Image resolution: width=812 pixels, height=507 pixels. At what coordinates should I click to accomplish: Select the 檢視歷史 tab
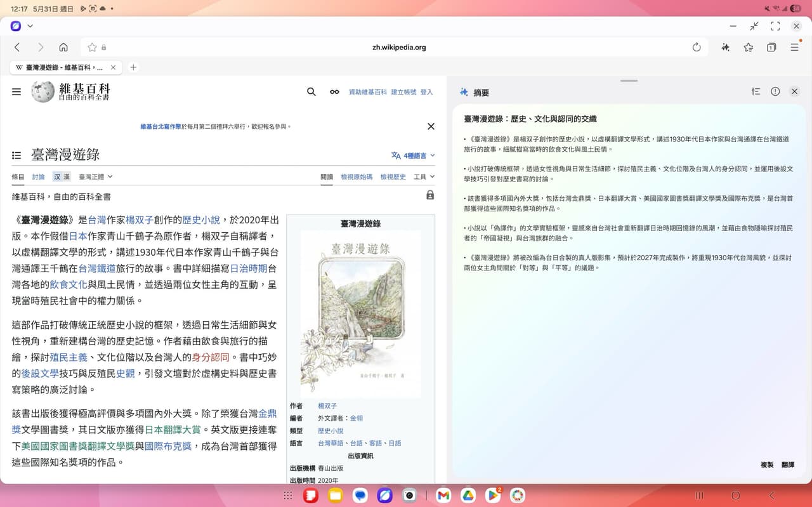(393, 176)
